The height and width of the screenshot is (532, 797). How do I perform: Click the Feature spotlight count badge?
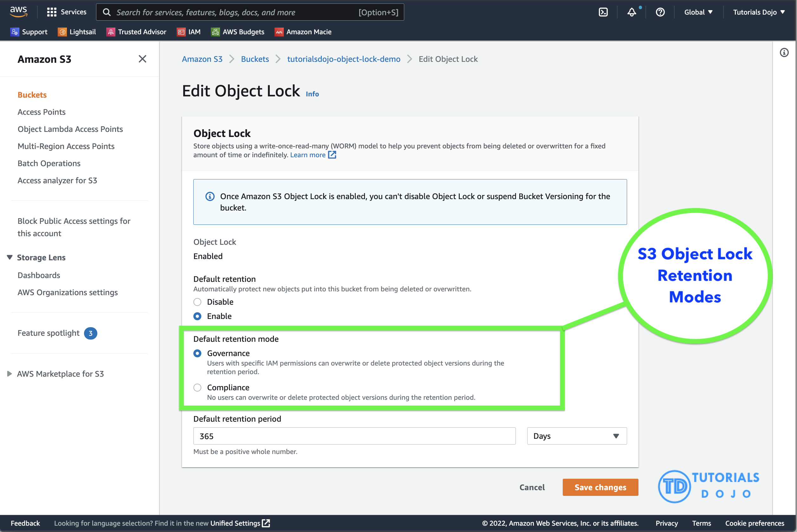pyautogui.click(x=90, y=333)
